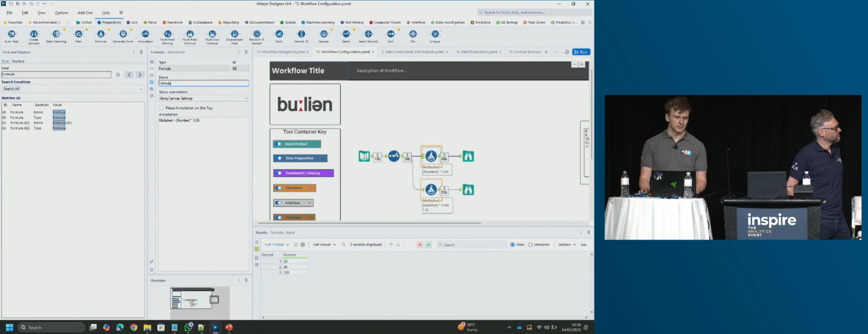The image size is (868, 334).
Task: Select the Auto Field tool
Action: coord(11,36)
